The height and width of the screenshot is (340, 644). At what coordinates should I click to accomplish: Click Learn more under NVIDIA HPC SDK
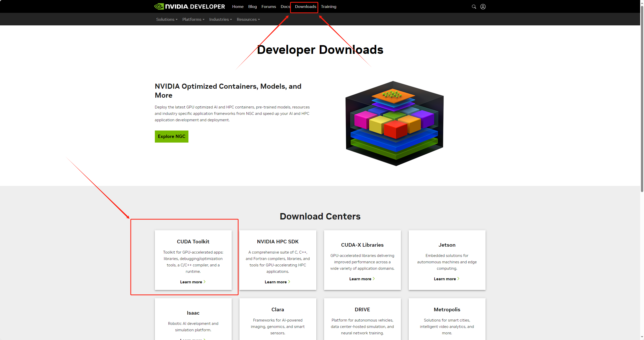[277, 282]
